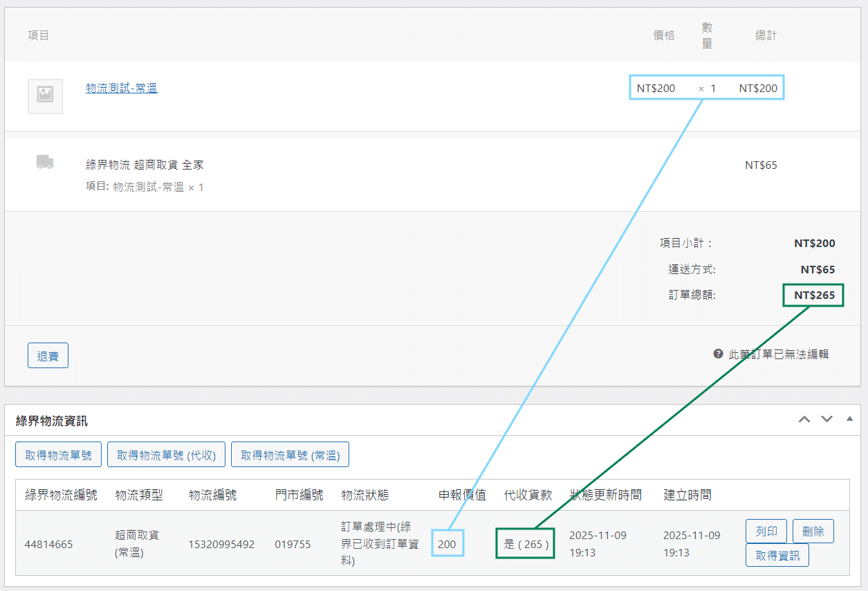Image resolution: width=868 pixels, height=591 pixels.
Task: Click the 取得物流單號 button
Action: [58, 455]
